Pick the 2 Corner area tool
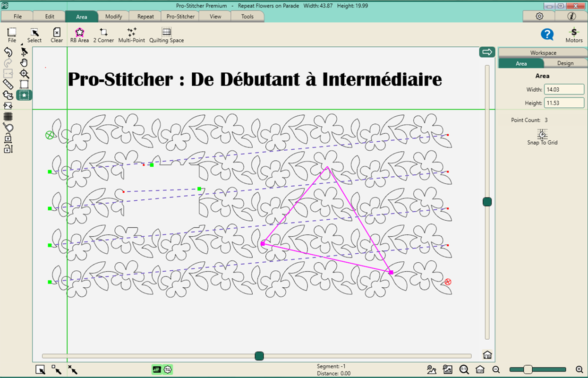Screen dimensions: 588x378 [x=103, y=35]
